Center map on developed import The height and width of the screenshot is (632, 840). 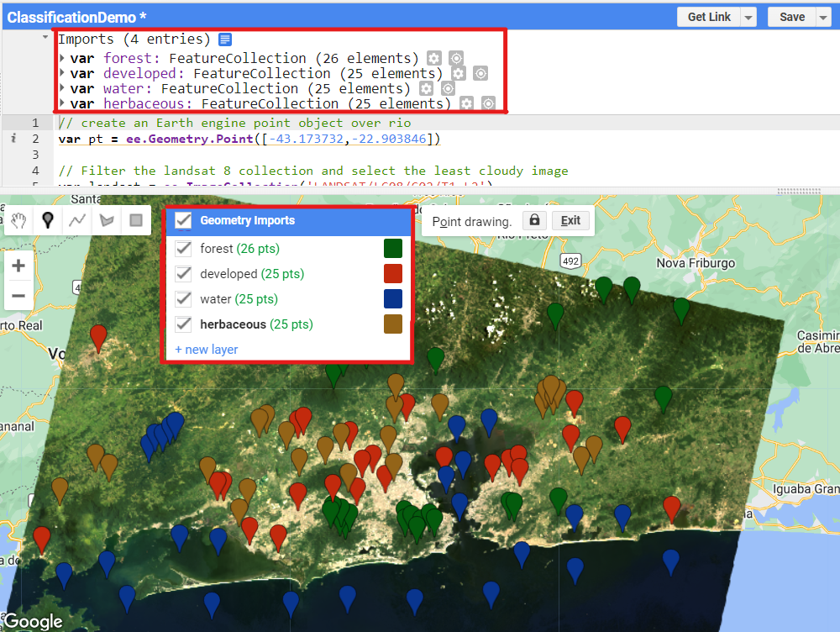pos(480,73)
